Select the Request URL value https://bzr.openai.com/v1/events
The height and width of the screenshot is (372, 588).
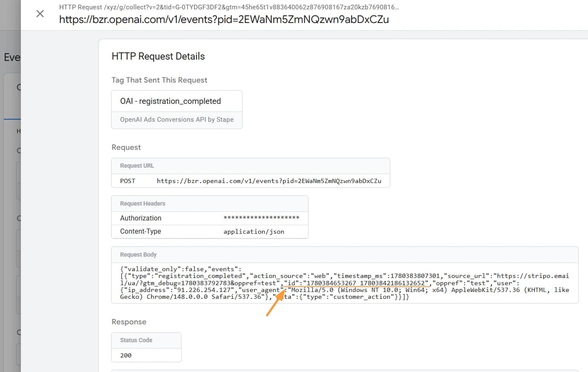click(x=269, y=181)
